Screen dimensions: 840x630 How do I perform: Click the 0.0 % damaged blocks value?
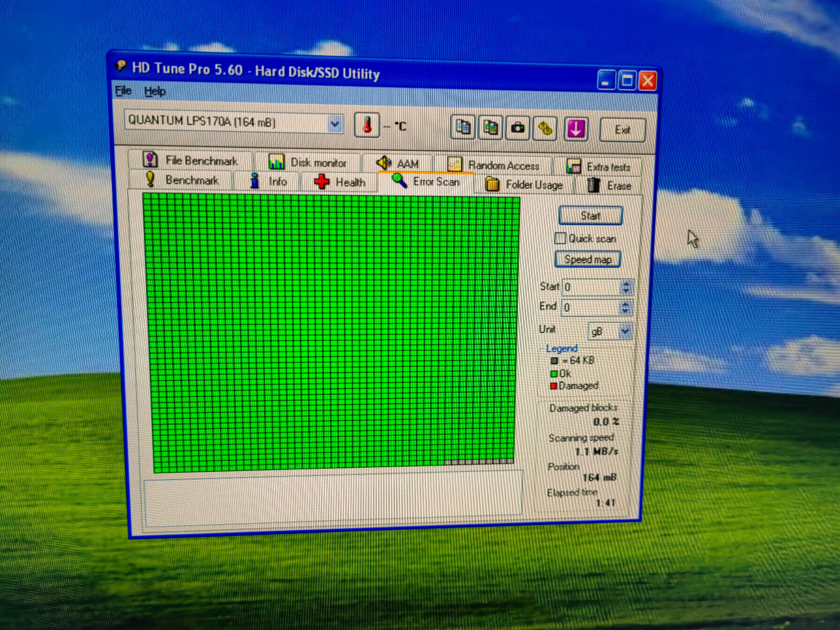coord(606,422)
